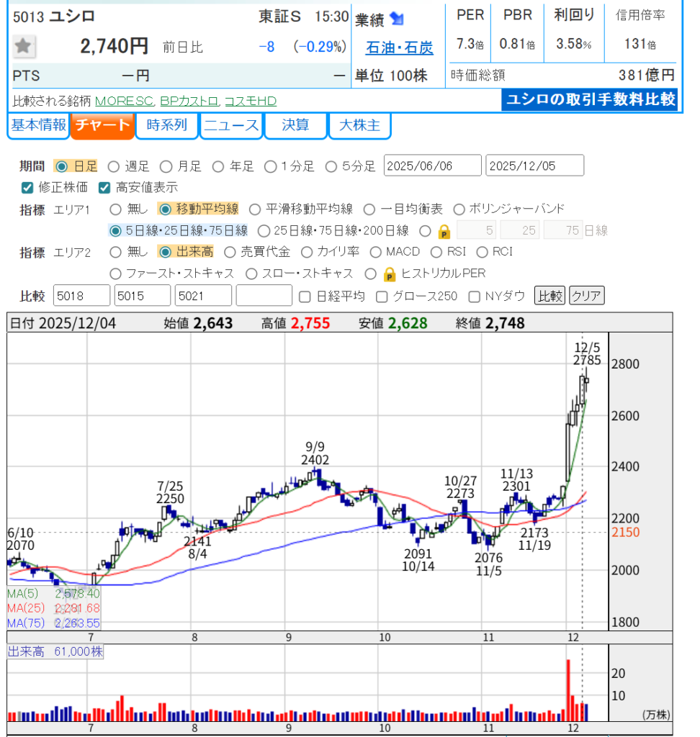Click the blue 業績 trend arrow icon
The height and width of the screenshot is (737, 700).
click(x=397, y=19)
